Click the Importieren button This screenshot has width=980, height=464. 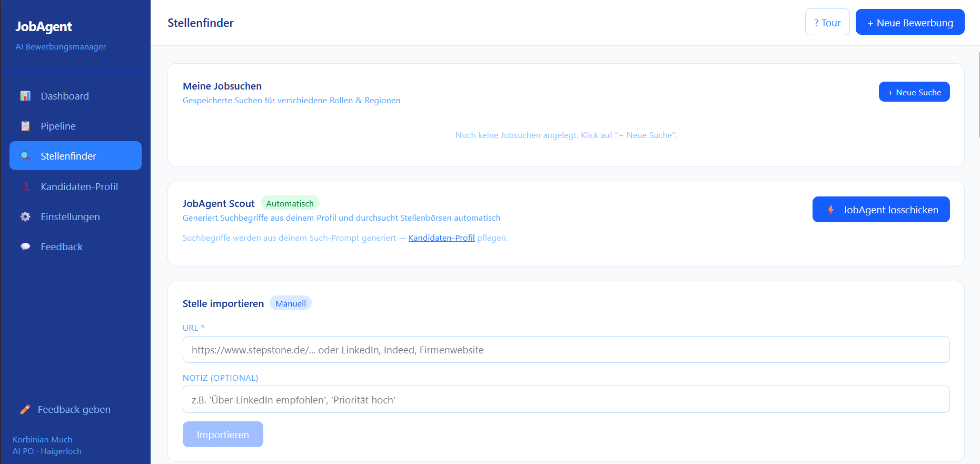[x=223, y=435]
